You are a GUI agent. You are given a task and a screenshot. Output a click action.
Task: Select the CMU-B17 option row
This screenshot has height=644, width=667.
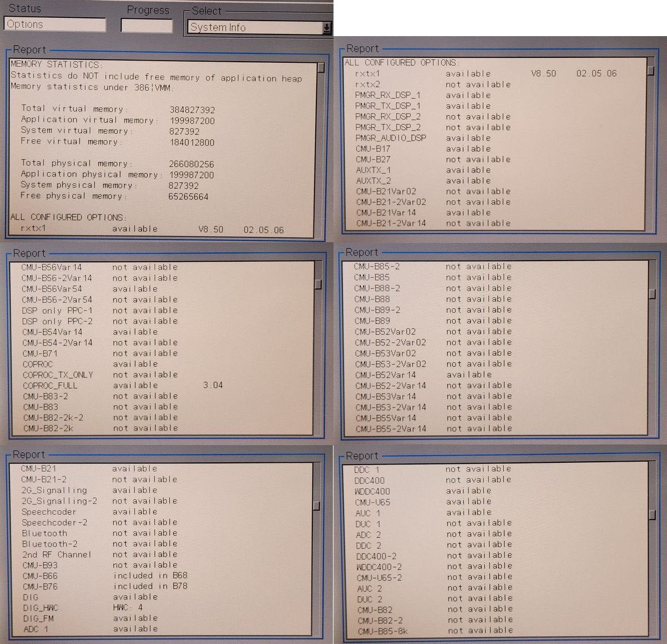(423, 148)
